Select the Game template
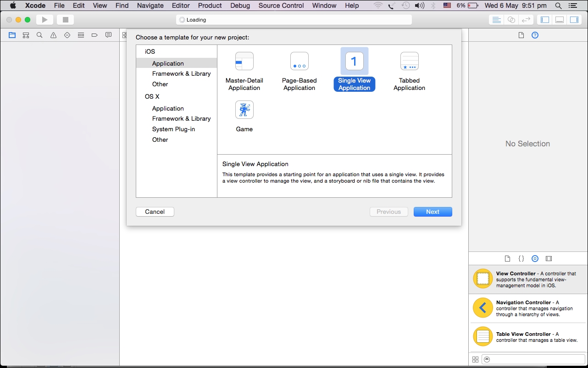Image resolution: width=588 pixels, height=368 pixels. (244, 117)
